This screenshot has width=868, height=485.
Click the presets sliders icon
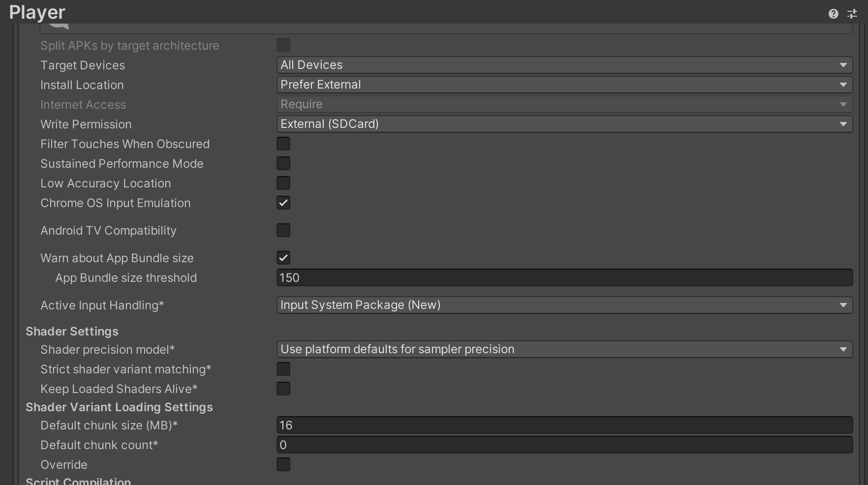(x=852, y=14)
